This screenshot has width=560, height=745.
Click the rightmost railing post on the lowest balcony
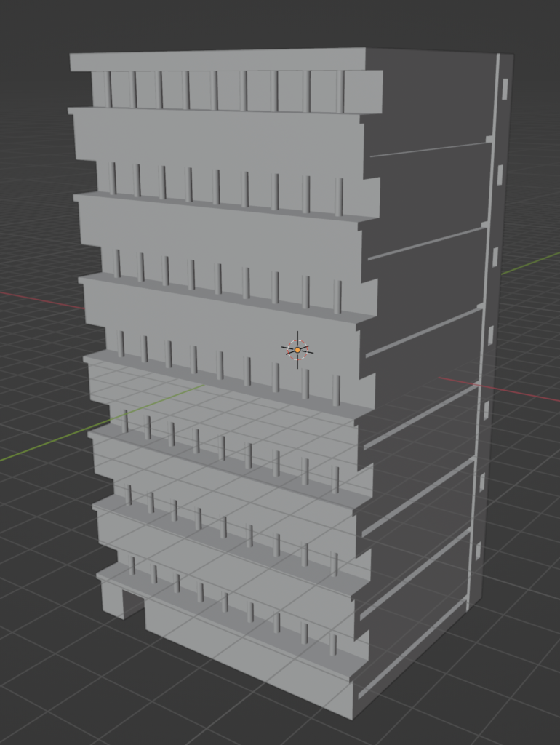[x=333, y=645]
